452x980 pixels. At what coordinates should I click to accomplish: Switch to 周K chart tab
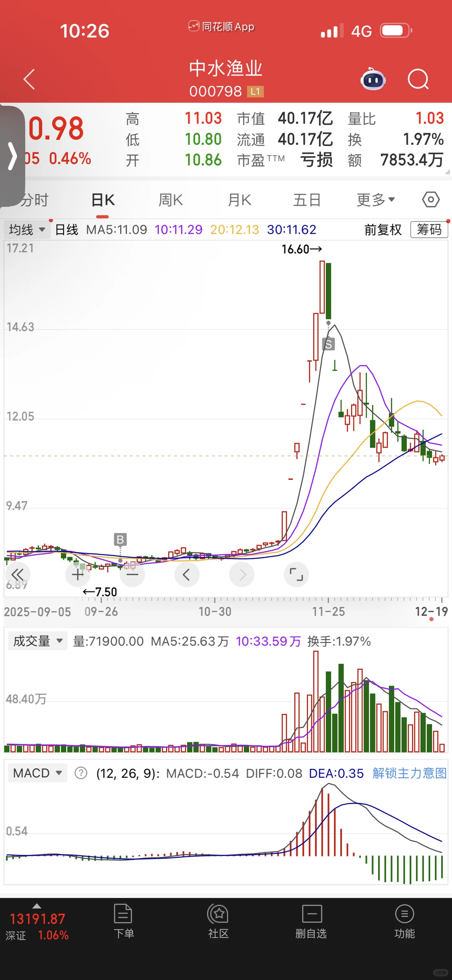click(x=170, y=200)
